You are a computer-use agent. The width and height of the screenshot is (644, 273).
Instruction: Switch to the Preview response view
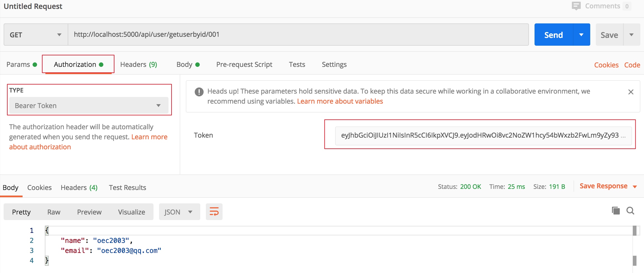pyautogui.click(x=89, y=212)
